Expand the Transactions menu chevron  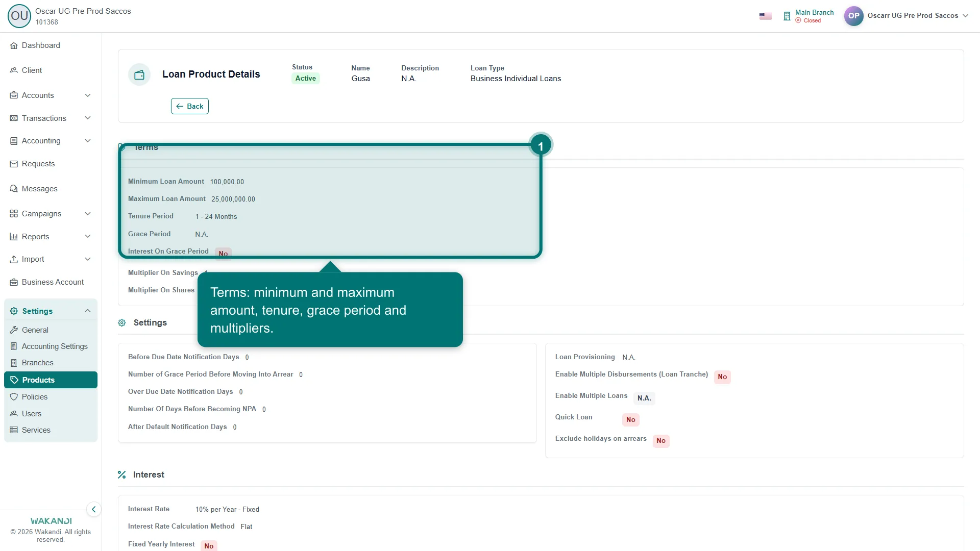pos(88,118)
